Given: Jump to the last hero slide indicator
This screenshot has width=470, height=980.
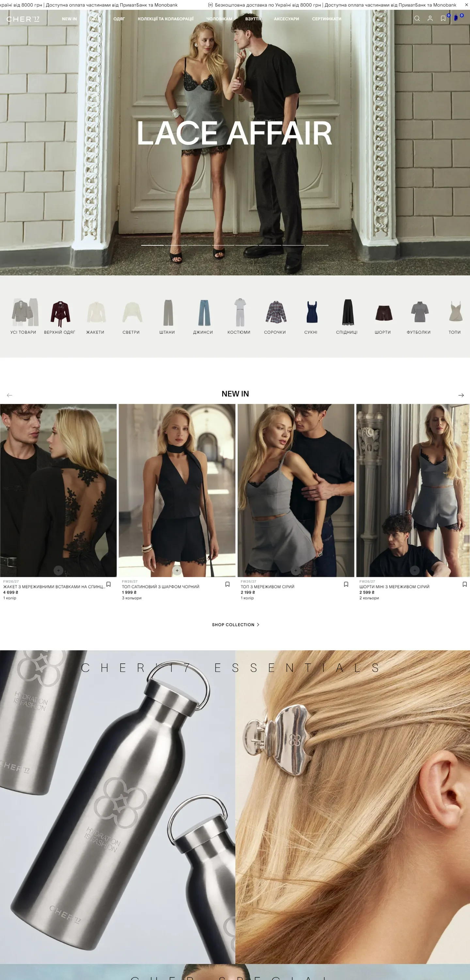Looking at the screenshot, I should pyautogui.click(x=317, y=245).
